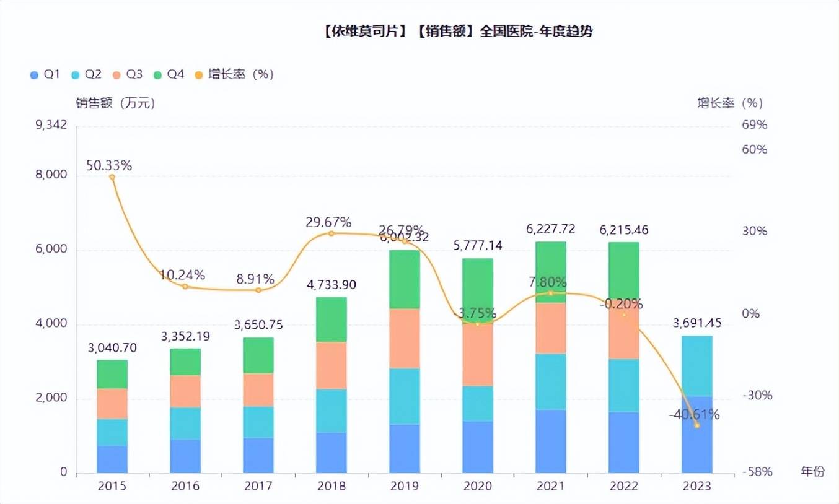The width and height of the screenshot is (839, 504).
Task: Click the 8.91% growth point for 2017
Action: click(x=258, y=290)
